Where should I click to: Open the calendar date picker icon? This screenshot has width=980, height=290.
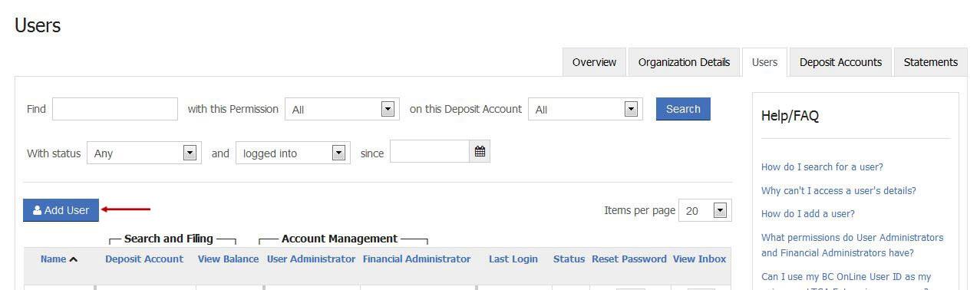(x=480, y=152)
